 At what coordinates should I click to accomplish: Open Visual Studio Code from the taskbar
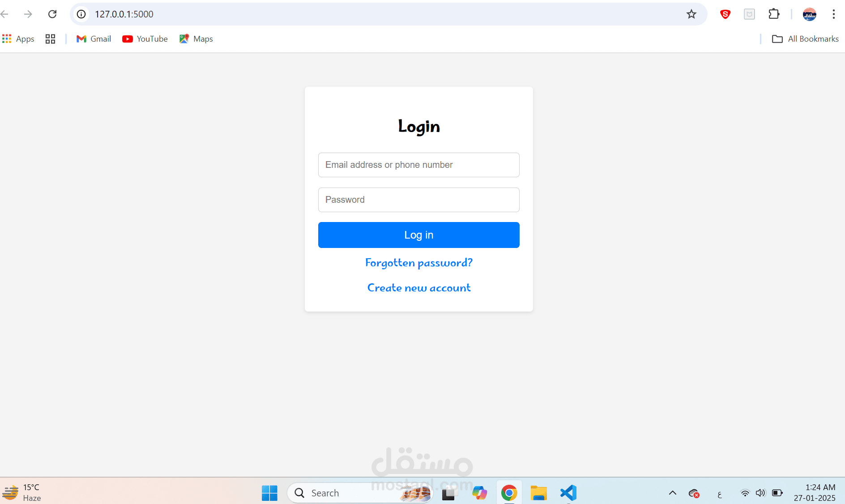(x=568, y=493)
